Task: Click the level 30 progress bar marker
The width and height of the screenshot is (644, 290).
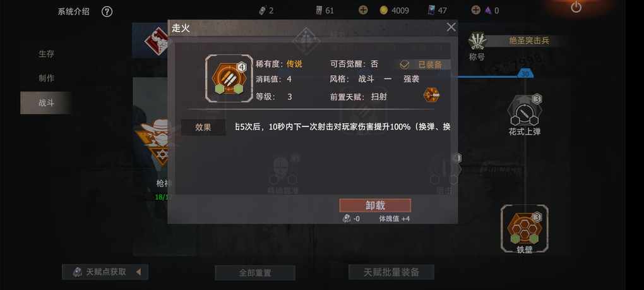Action: point(525,74)
